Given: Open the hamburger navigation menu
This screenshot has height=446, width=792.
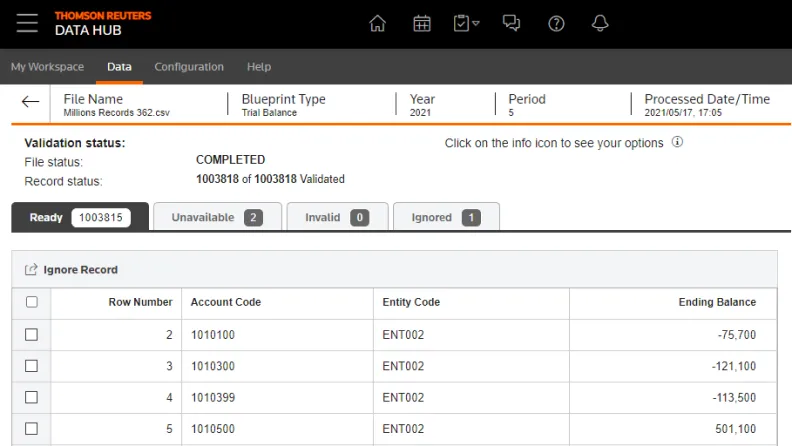Looking at the screenshot, I should (27, 23).
